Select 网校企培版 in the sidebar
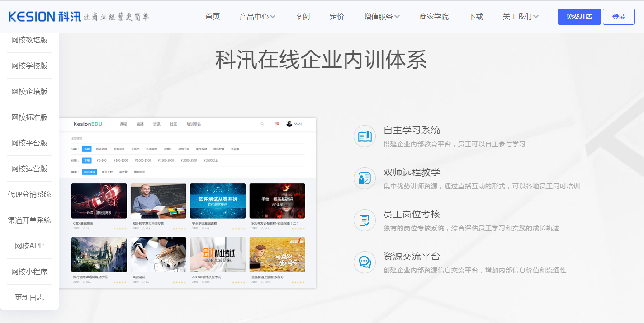 click(29, 92)
